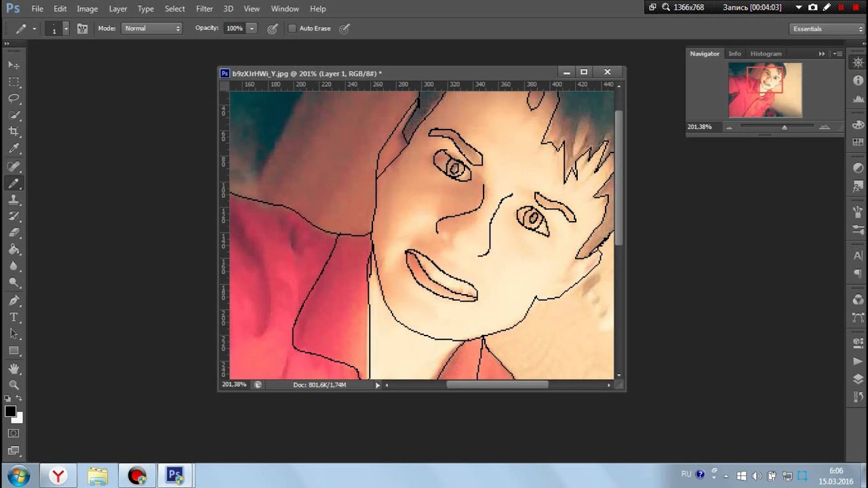
Task: Select the Healing Brush tool
Action: (14, 167)
